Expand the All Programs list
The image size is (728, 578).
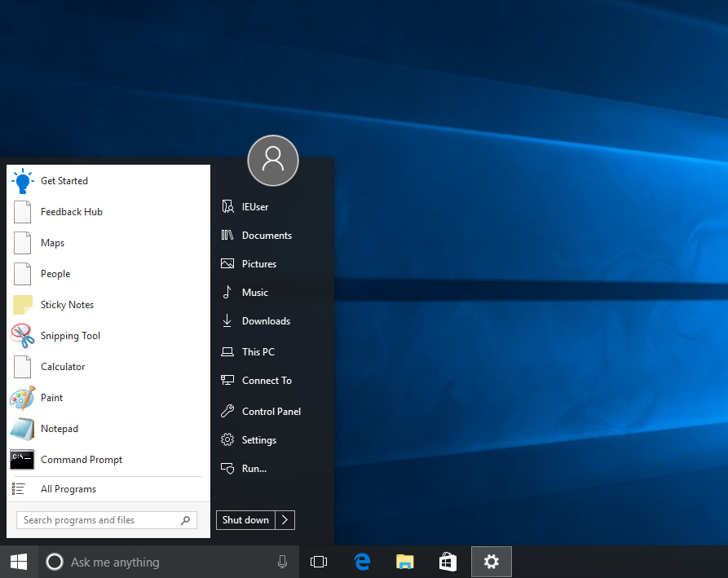(x=68, y=489)
